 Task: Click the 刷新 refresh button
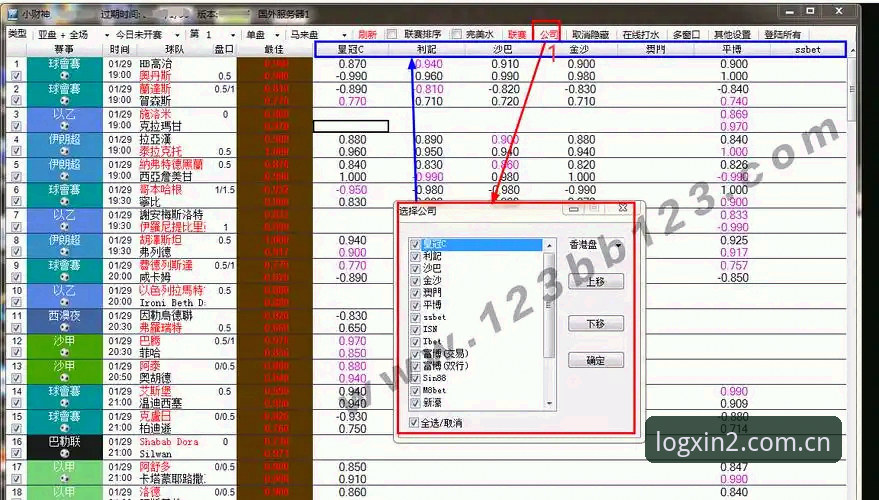tap(367, 35)
